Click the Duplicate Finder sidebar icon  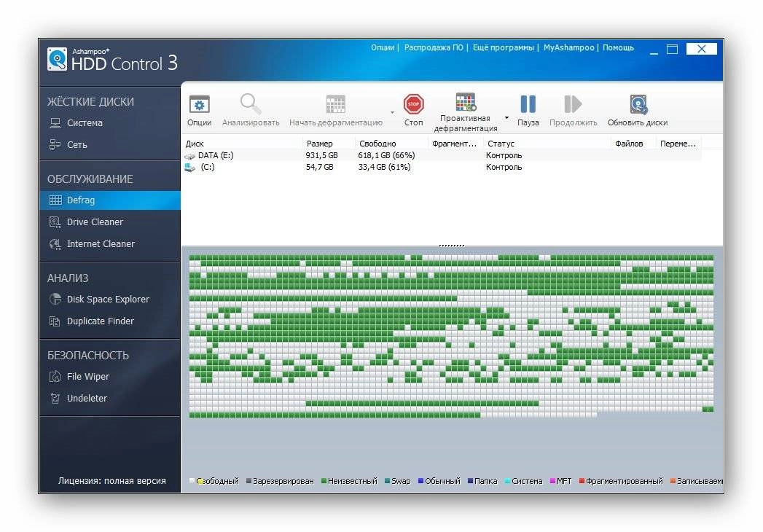click(55, 321)
